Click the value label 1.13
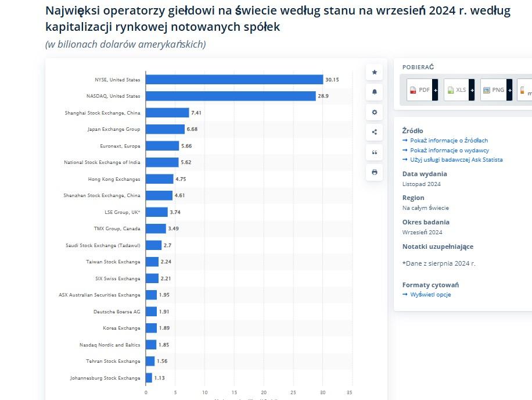Screen dimensions: 532x400 point(160,378)
